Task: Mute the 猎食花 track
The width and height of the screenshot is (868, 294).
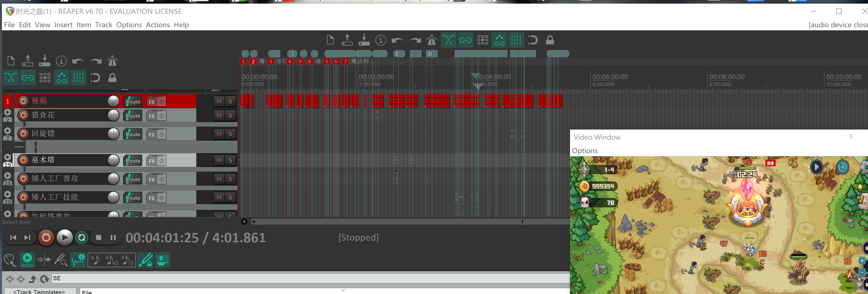Action: [219, 116]
